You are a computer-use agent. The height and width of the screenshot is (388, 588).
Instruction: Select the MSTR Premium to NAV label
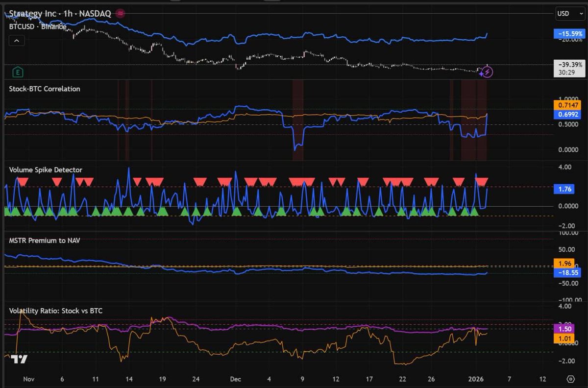pyautogui.click(x=45, y=240)
